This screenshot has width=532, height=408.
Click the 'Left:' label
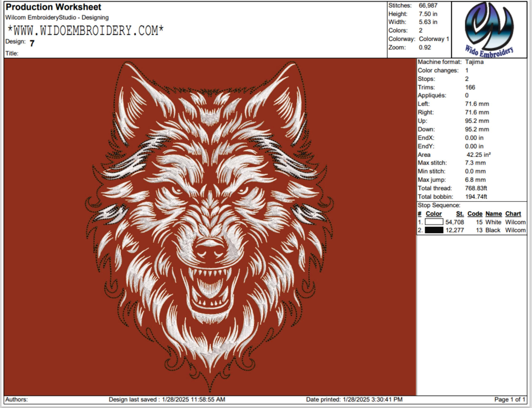(x=423, y=104)
